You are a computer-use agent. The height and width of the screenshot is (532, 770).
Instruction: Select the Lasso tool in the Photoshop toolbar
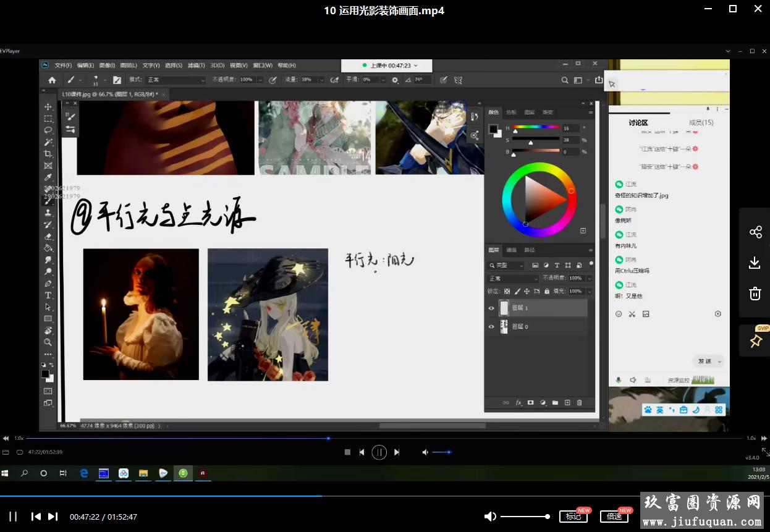click(48, 130)
